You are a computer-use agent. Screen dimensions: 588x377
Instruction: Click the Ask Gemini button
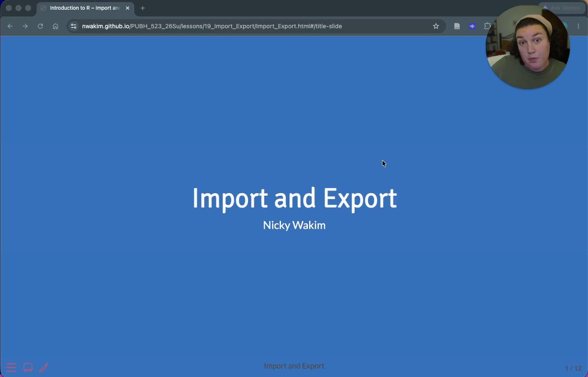(562, 8)
